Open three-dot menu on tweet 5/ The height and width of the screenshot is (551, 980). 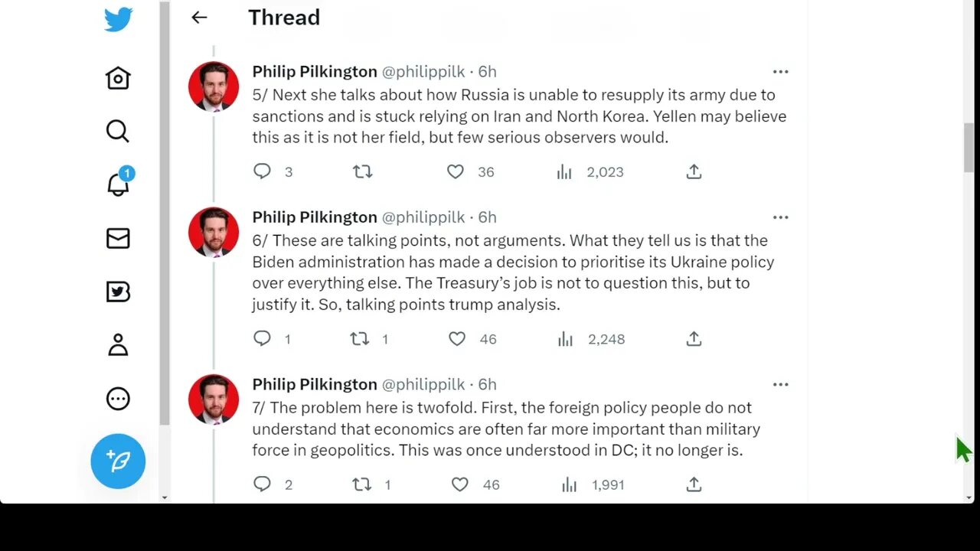coord(780,72)
